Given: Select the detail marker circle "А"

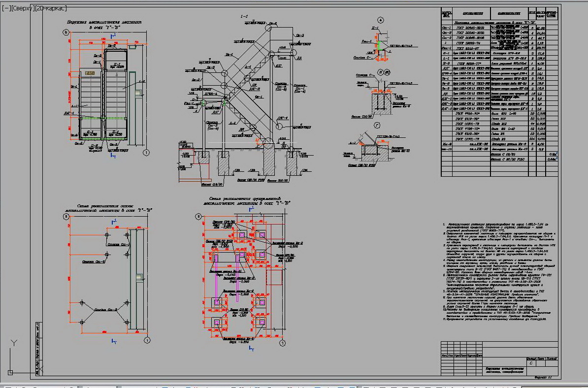Looking at the screenshot, I should (380, 20).
